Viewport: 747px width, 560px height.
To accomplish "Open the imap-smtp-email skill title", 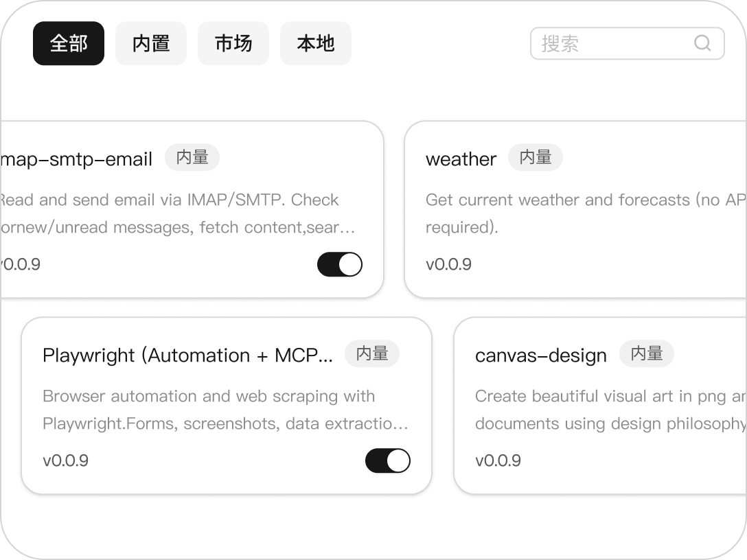I will click(x=76, y=159).
